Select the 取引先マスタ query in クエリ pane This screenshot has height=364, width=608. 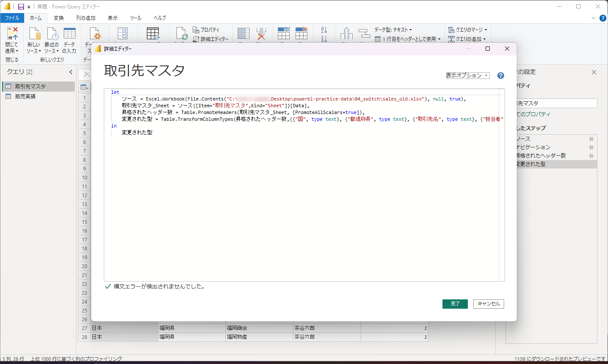point(38,86)
